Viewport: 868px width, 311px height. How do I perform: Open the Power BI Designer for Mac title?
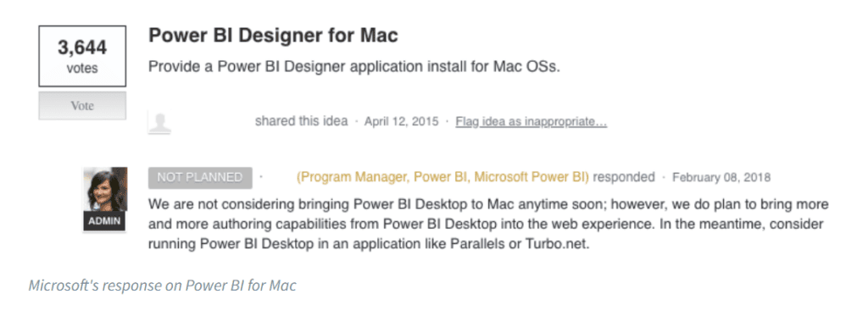[x=273, y=36]
